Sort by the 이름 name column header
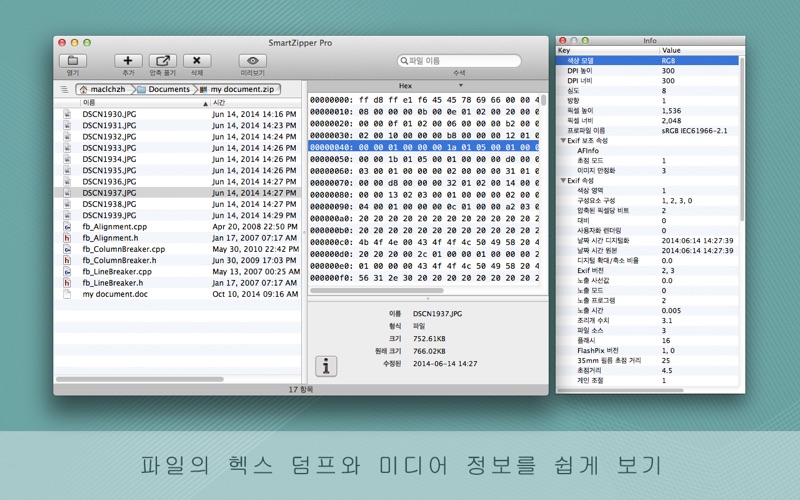This screenshot has width=800, height=500. click(144, 103)
